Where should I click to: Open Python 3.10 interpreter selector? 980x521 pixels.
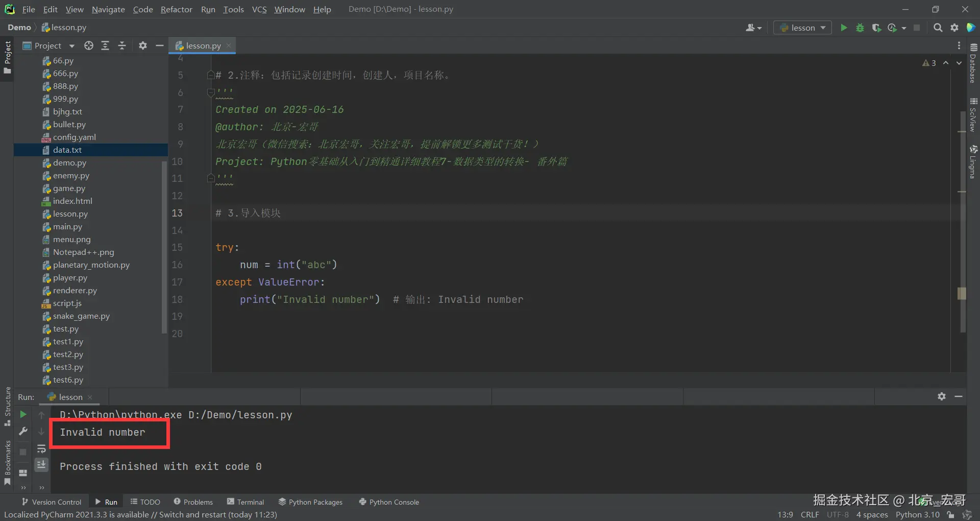[x=917, y=514]
